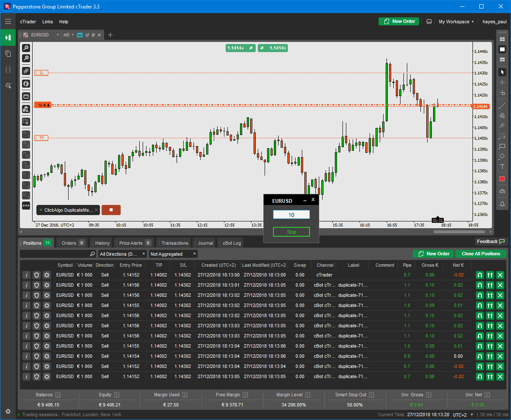511x420 pixels.
Task: Select the equidistant channel tool
Action: click(502, 116)
